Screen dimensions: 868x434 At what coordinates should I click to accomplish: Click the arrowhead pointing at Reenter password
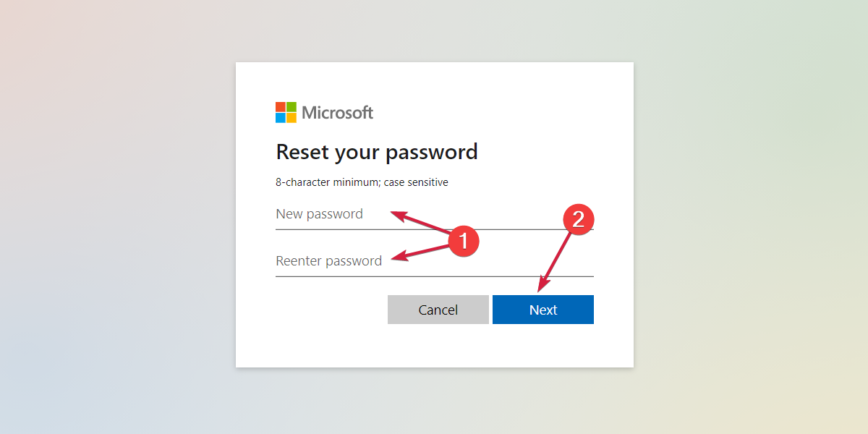click(x=397, y=258)
